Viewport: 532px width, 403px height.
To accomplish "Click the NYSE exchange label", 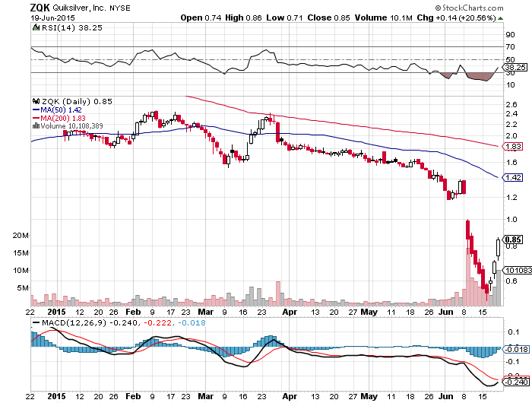I will click(x=120, y=8).
